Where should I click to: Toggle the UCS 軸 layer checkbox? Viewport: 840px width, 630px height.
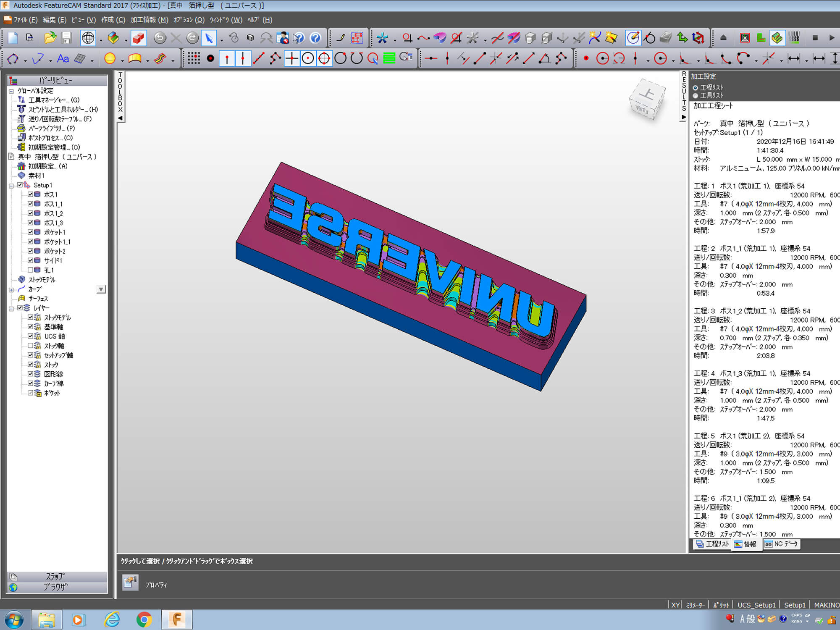click(31, 336)
